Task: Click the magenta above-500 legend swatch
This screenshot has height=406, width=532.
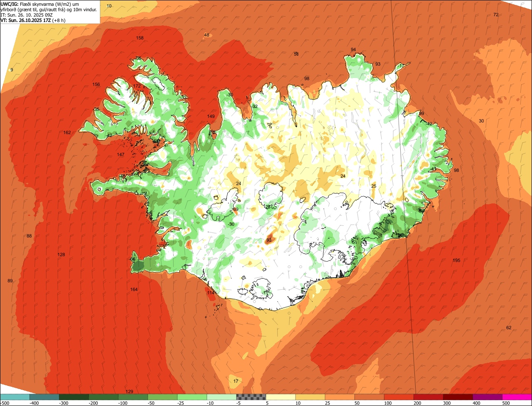Action: (x=517, y=397)
